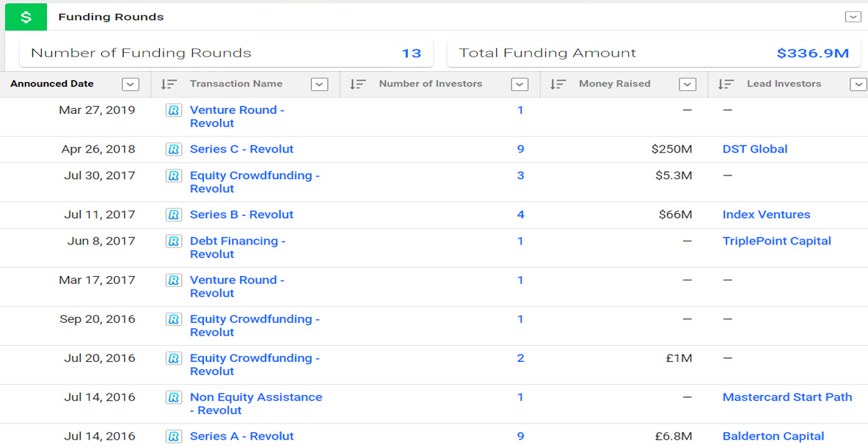Viewport: 868px width, 447px height.
Task: Open the Balderton Capital investor link
Action: 773,435
